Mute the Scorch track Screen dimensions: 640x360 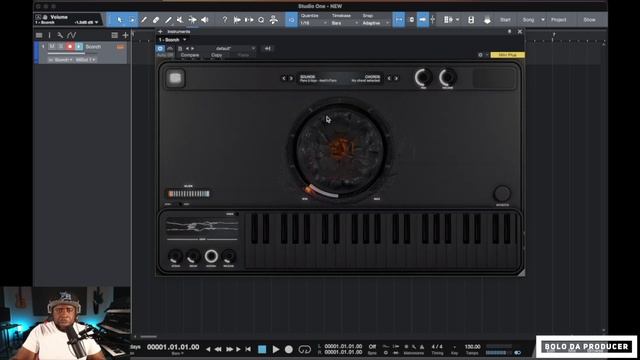tap(52, 47)
